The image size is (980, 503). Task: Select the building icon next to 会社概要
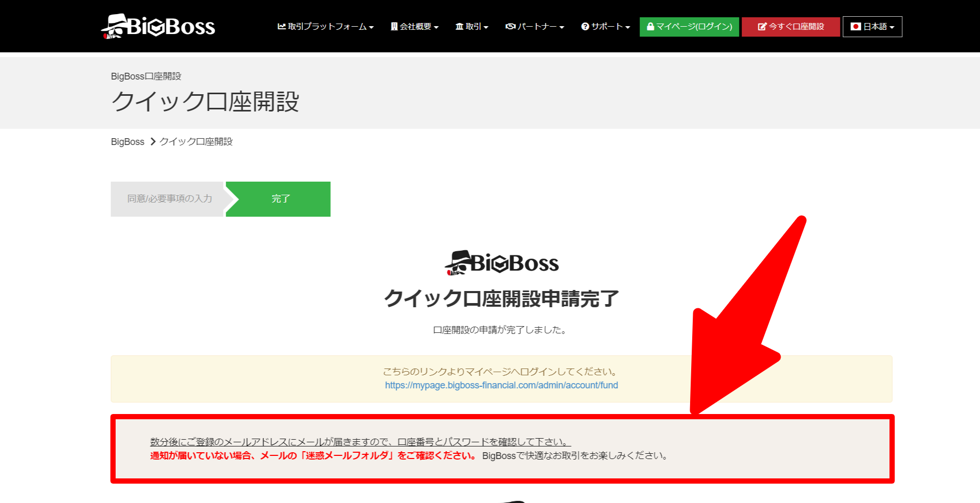[x=393, y=27]
